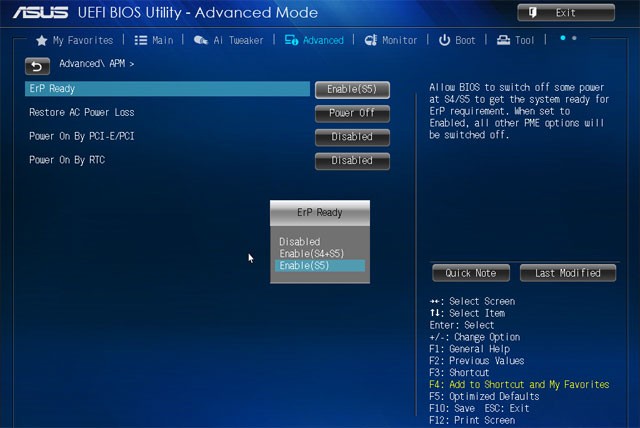The image size is (640, 428).
Task: Open the ErP Ready value dropdown
Action: pyautogui.click(x=352, y=90)
